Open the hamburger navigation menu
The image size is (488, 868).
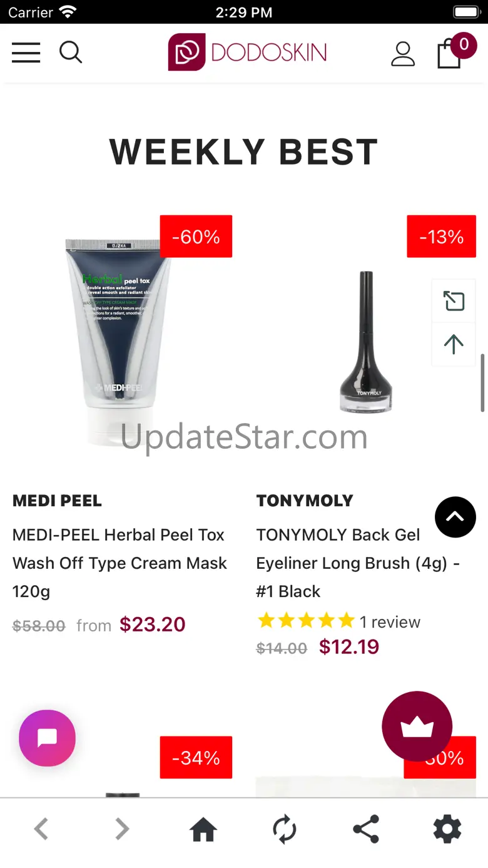(x=26, y=53)
